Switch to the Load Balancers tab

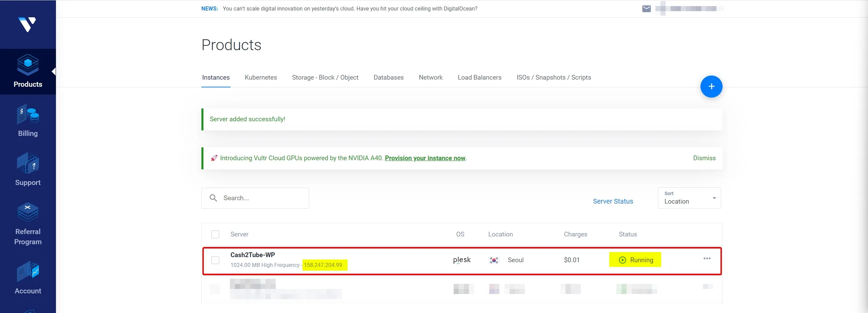coord(479,78)
